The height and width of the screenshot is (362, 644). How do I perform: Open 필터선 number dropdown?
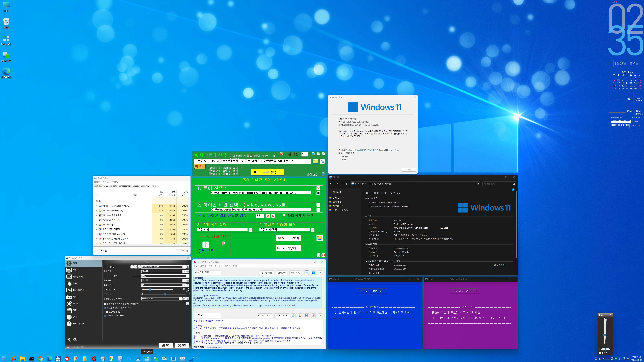(x=305, y=154)
